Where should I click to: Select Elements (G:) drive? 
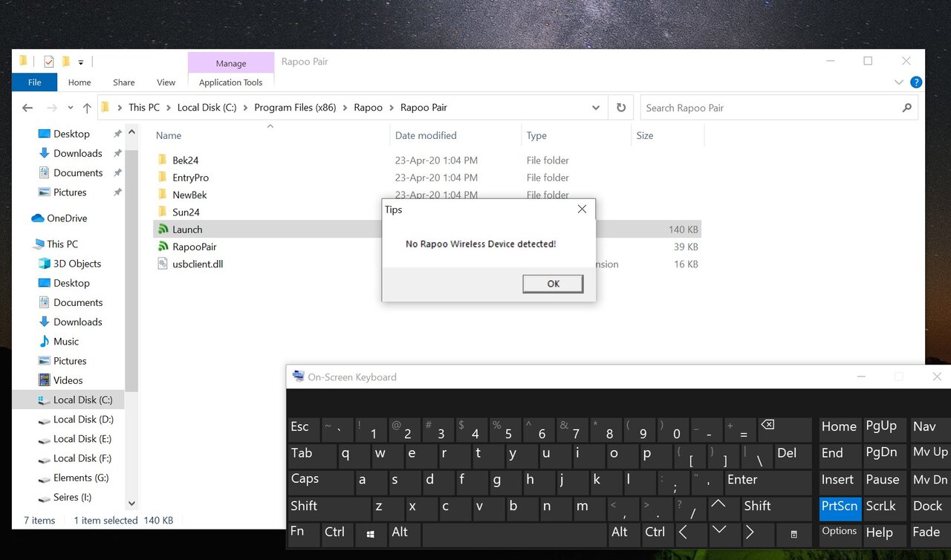(81, 478)
